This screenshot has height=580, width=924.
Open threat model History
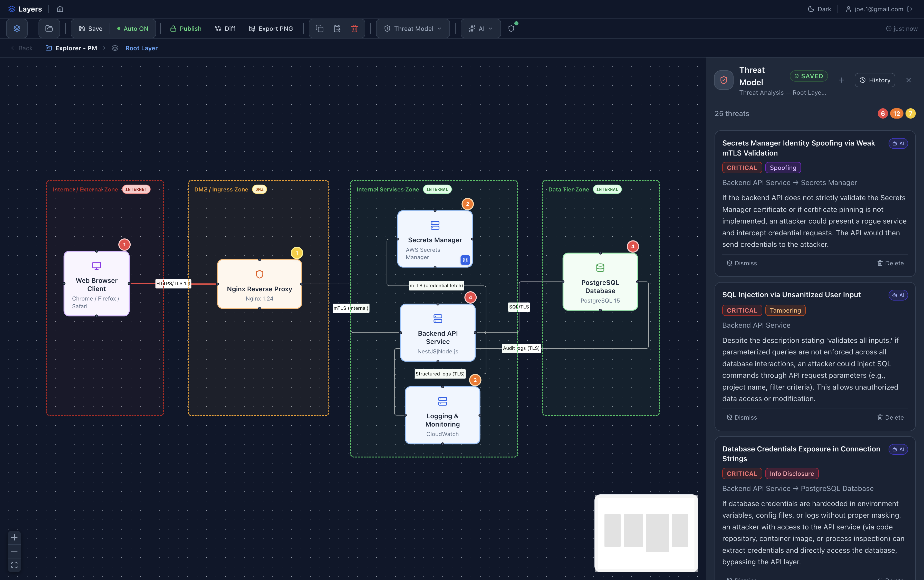[x=874, y=80]
